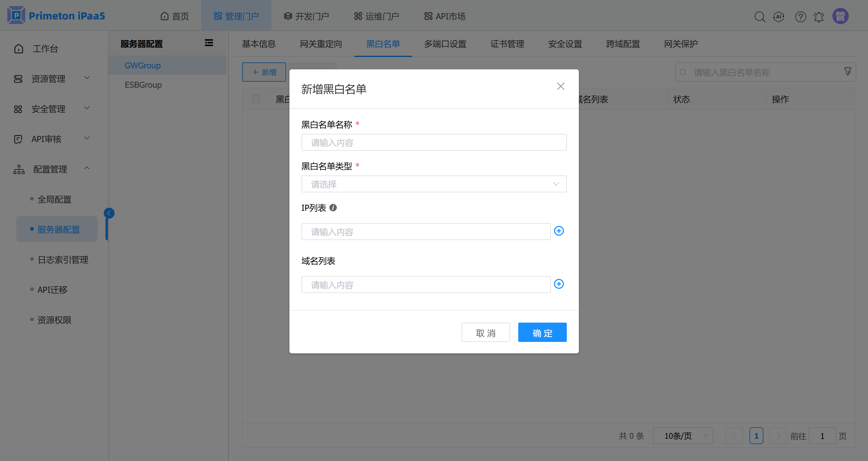Collapse server config list via menu icon
The height and width of the screenshot is (461, 868).
coord(209,43)
